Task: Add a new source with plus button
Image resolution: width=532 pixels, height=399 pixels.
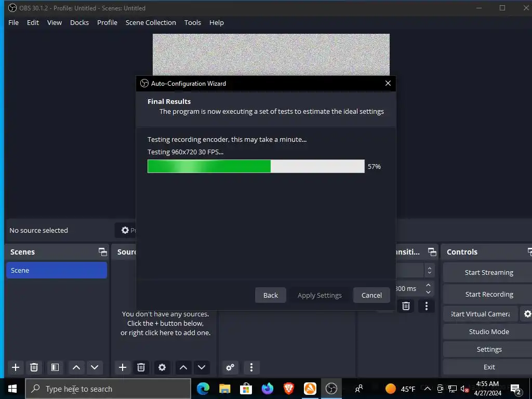Action: click(123, 367)
